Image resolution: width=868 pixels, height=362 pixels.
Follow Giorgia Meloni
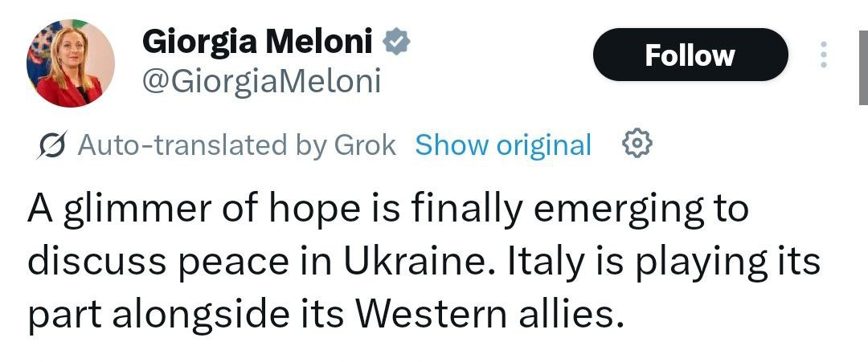tap(690, 55)
